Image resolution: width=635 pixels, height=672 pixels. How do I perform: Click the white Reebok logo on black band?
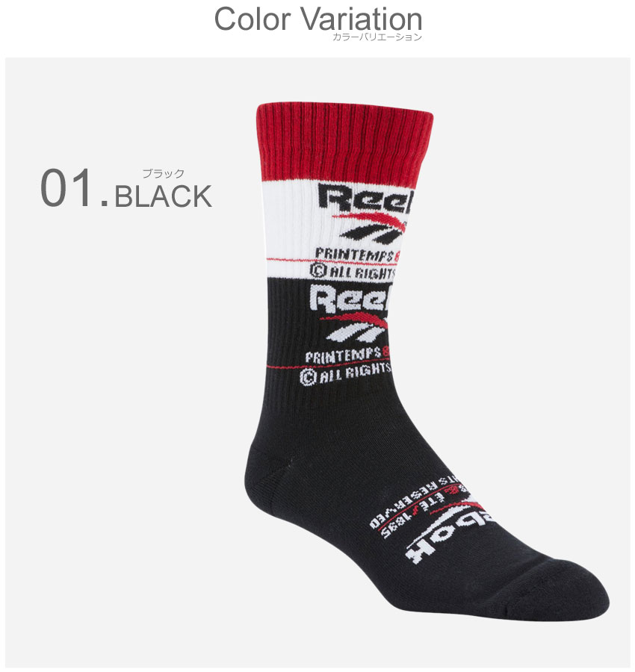click(350, 299)
